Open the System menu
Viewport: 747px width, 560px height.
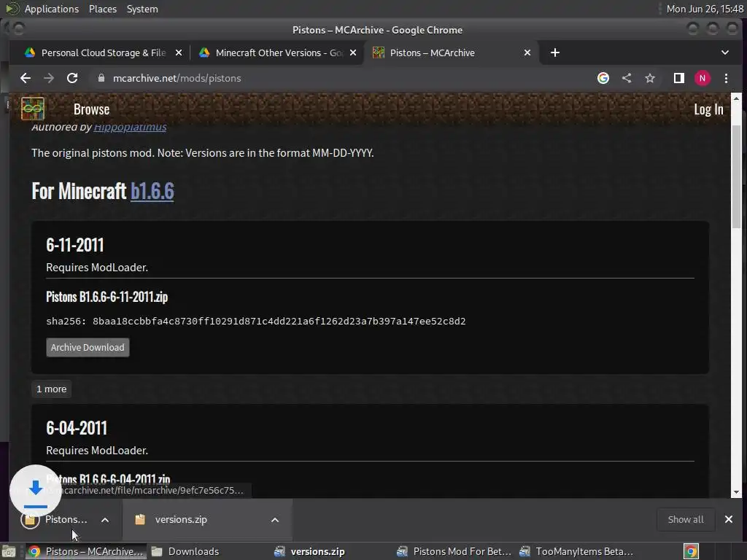pyautogui.click(x=142, y=9)
